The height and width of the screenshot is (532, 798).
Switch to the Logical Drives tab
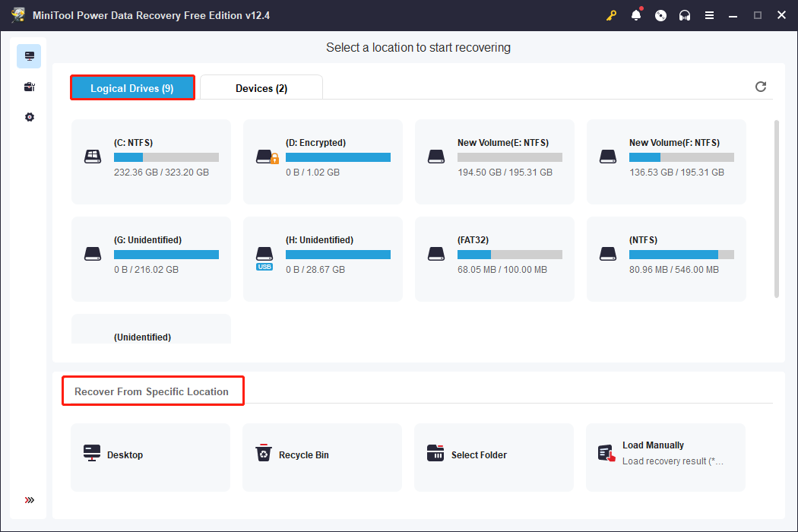tap(132, 88)
